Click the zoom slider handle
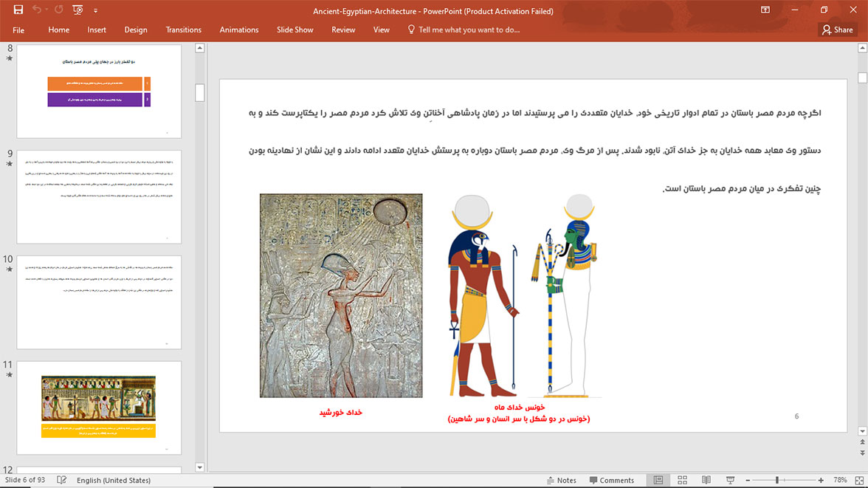This screenshot has height=488, width=868. [777, 480]
